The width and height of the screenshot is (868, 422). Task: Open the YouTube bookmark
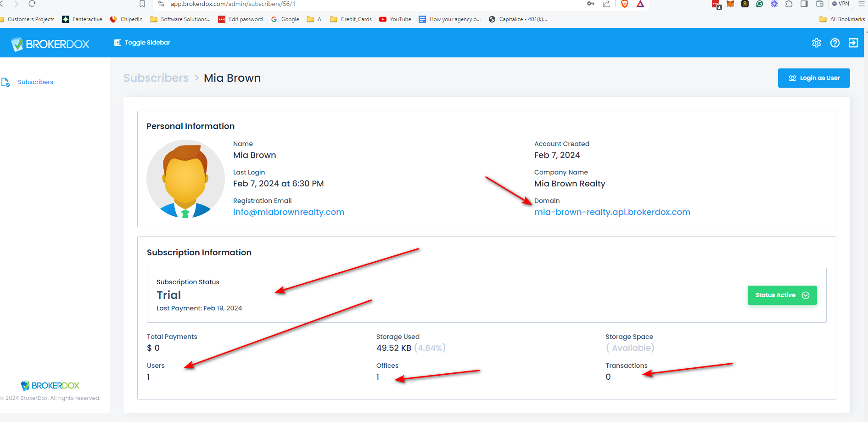pyautogui.click(x=395, y=19)
